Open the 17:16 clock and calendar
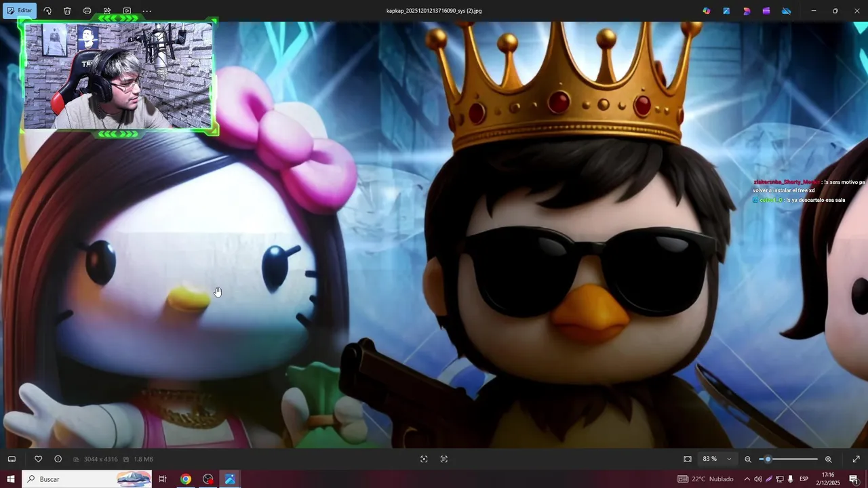 [828, 479]
